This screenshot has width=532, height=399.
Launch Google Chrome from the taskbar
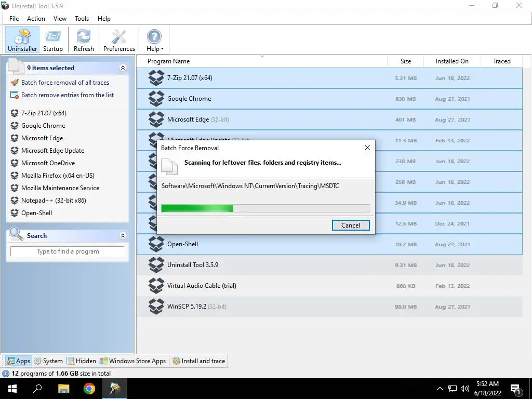click(89, 389)
